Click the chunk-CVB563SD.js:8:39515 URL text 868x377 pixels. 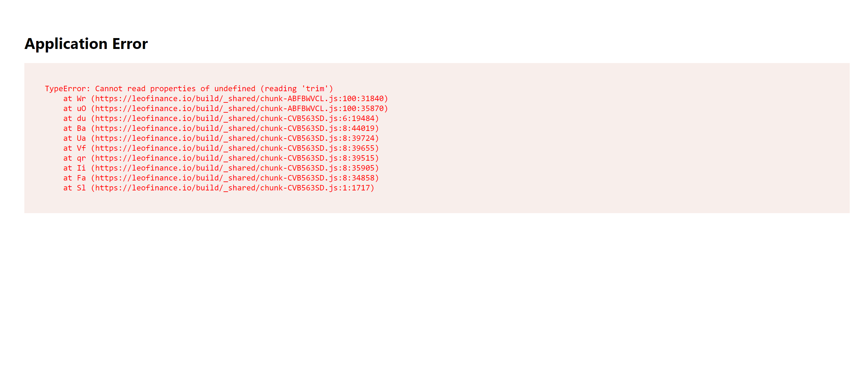[x=235, y=158]
